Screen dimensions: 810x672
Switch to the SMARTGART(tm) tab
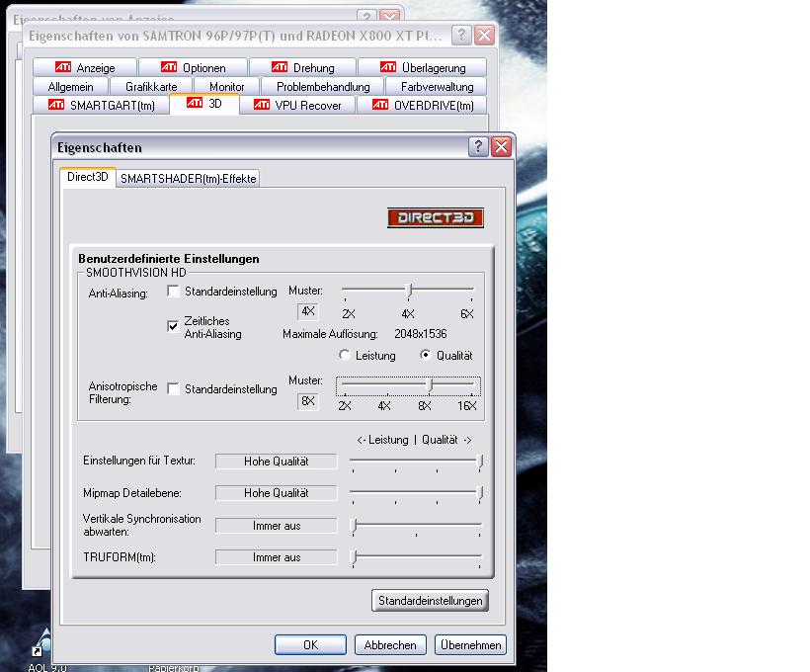pyautogui.click(x=101, y=105)
